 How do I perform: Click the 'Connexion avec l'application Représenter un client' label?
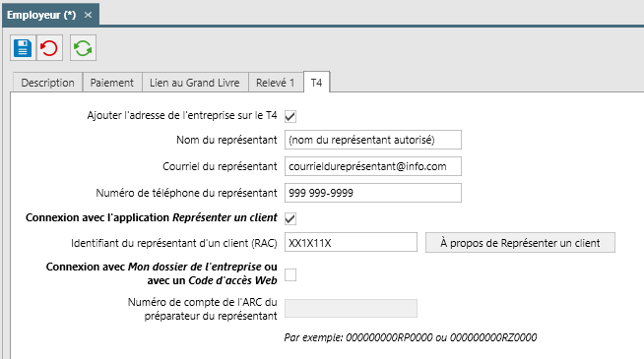[x=152, y=217]
